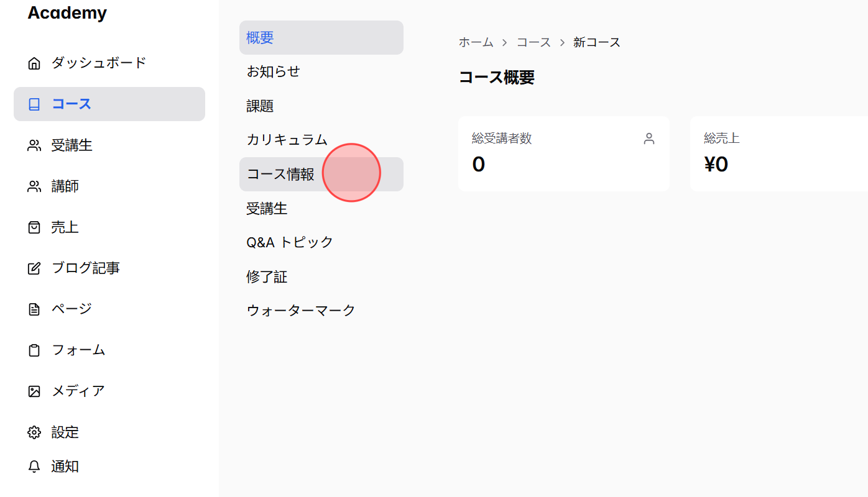Click the 通知 bell icon

(x=34, y=467)
